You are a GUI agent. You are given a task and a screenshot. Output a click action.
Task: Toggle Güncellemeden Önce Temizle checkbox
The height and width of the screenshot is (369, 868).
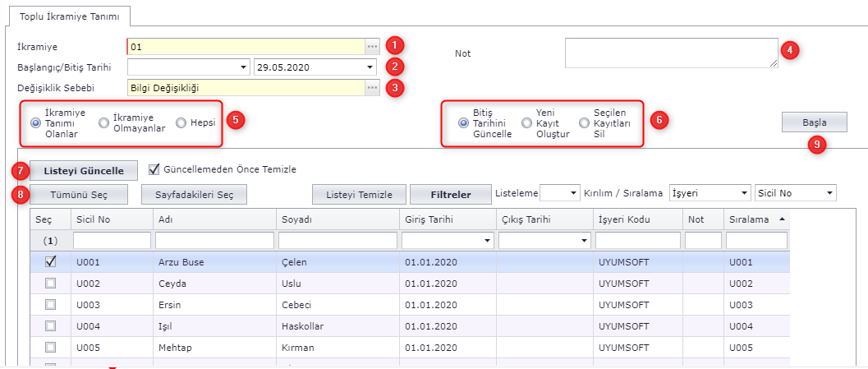click(x=154, y=169)
